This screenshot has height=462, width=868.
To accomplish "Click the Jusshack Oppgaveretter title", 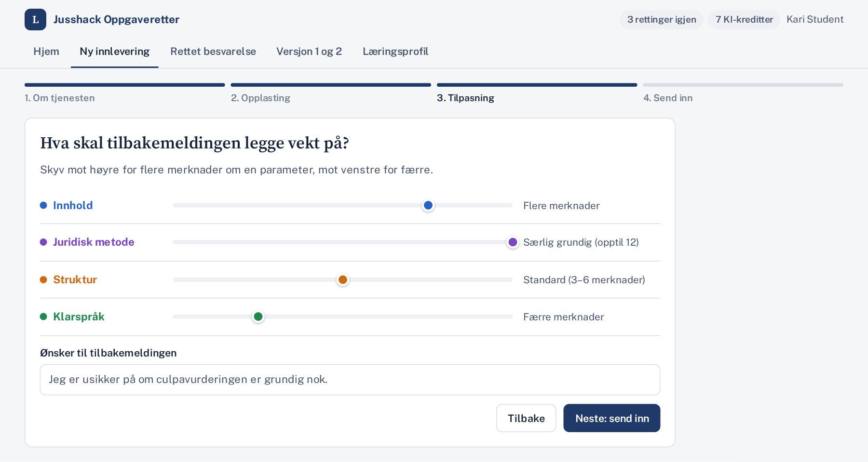I will pyautogui.click(x=116, y=20).
